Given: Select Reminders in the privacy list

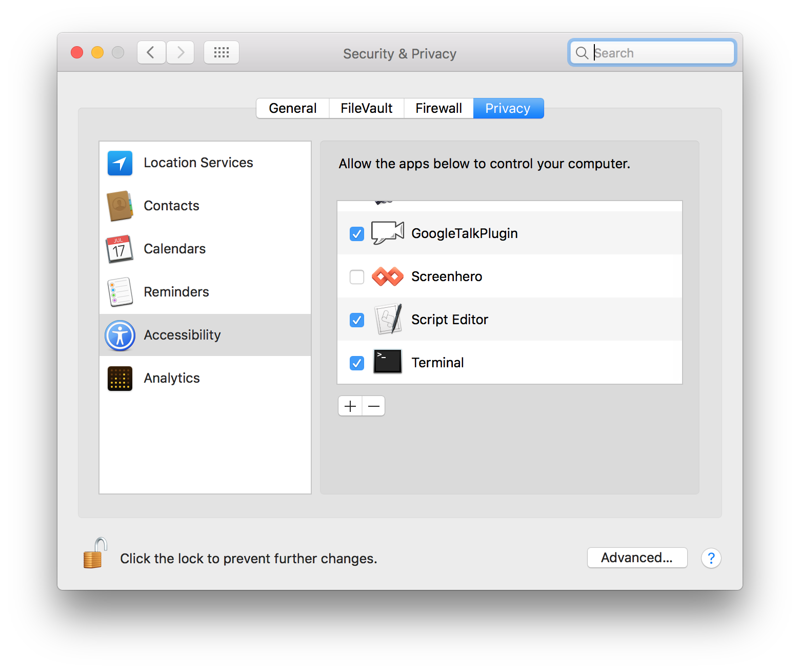Looking at the screenshot, I should coord(205,292).
